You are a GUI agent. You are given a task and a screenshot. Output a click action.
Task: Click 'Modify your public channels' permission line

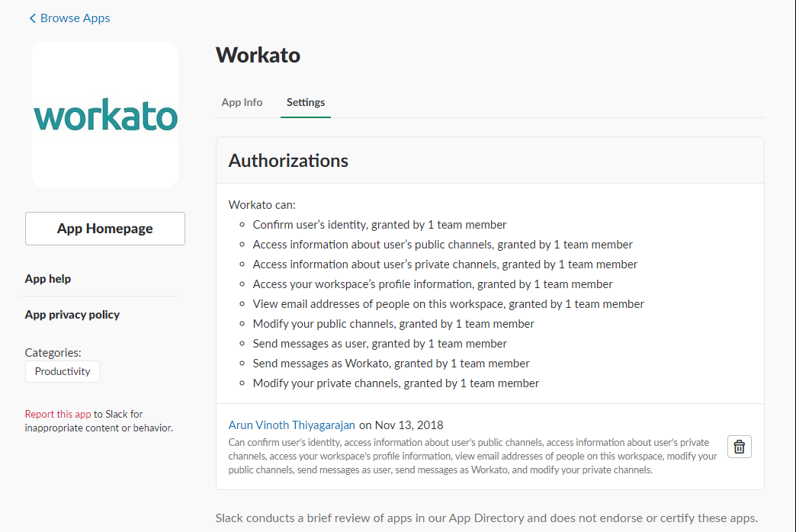393,324
